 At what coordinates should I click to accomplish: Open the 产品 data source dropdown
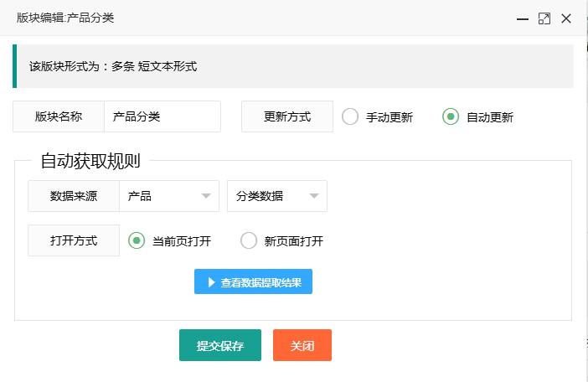pos(168,196)
